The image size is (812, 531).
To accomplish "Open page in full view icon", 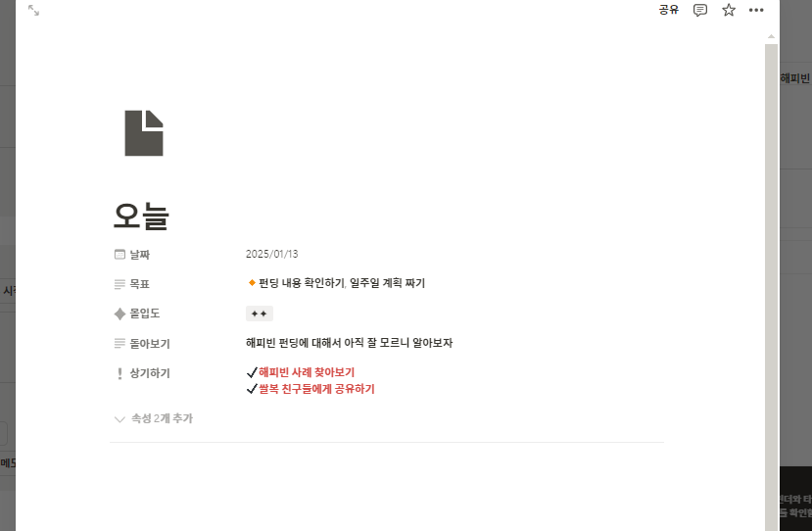I will [x=33, y=11].
